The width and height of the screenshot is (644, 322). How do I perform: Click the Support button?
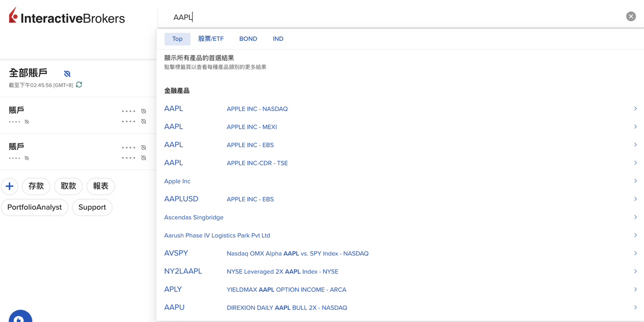pos(92,207)
